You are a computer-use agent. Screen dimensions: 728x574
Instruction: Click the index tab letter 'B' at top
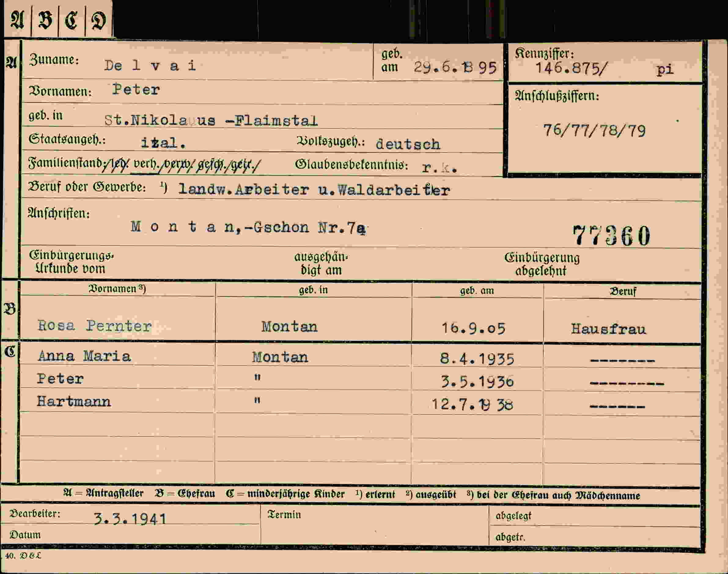pyautogui.click(x=45, y=20)
